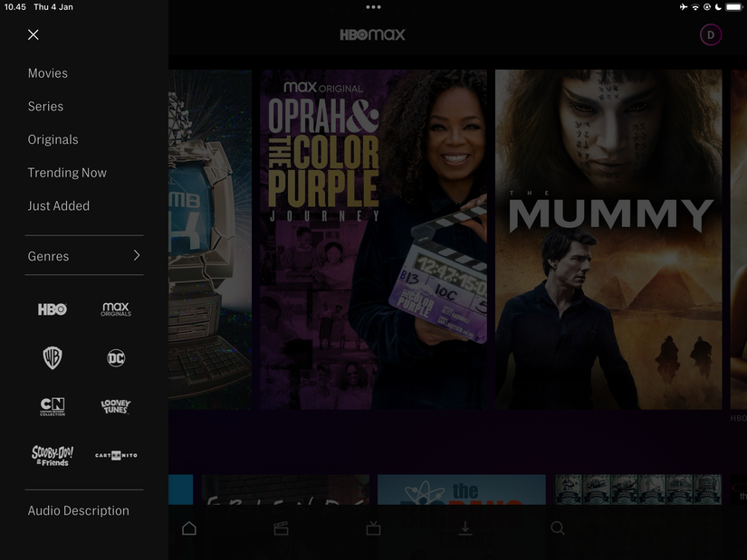Select the HBO brand logo
The height and width of the screenshot is (560, 747).
coord(53,308)
